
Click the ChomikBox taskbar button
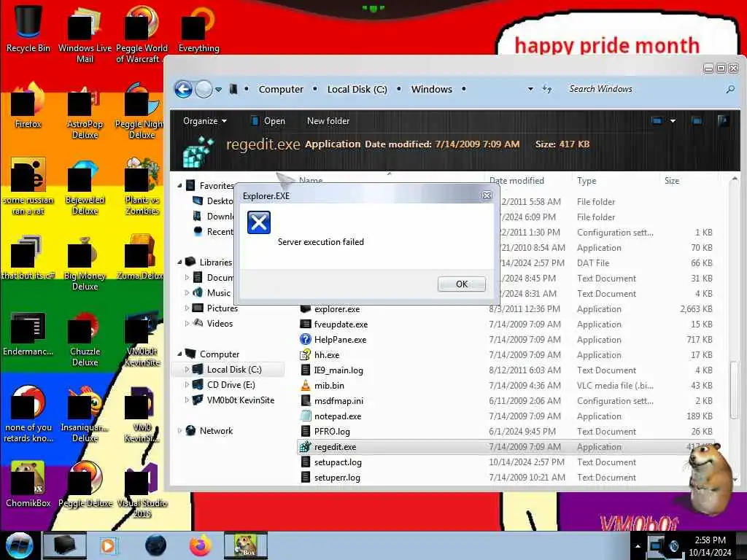coord(245,545)
